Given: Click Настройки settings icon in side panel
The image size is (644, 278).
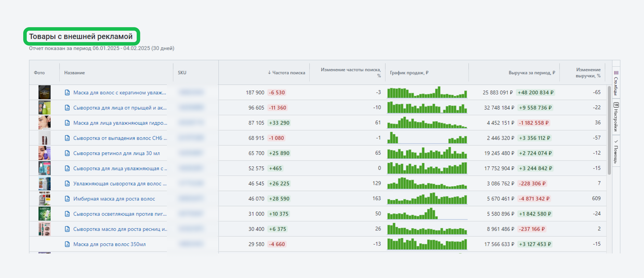Looking at the screenshot, I should click(x=616, y=105).
